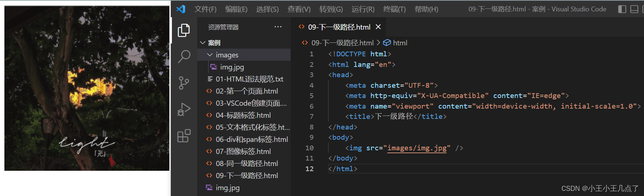This screenshot has height=196, width=644.
Task: Click the charset="UTF-8" meta line
Action: coord(391,86)
